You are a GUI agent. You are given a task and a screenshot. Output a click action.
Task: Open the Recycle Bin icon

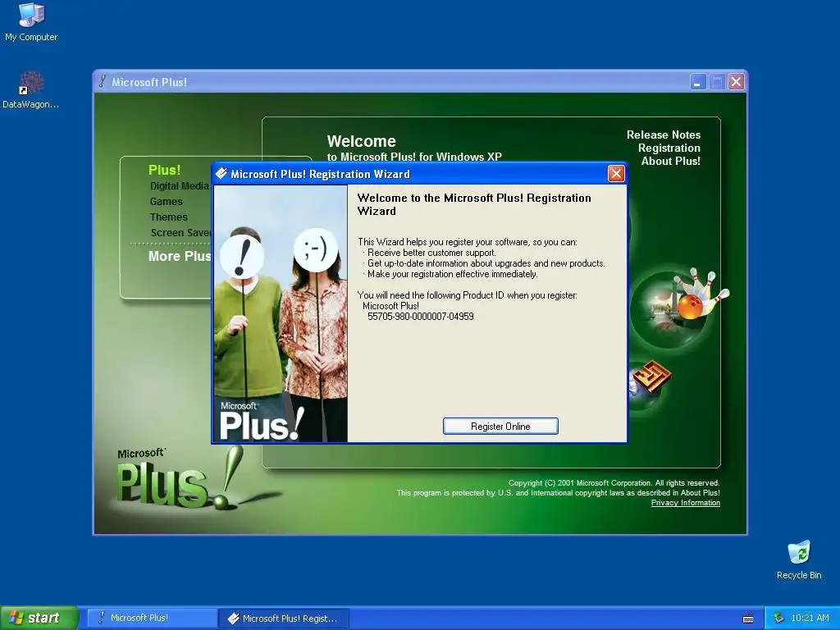pos(799,560)
